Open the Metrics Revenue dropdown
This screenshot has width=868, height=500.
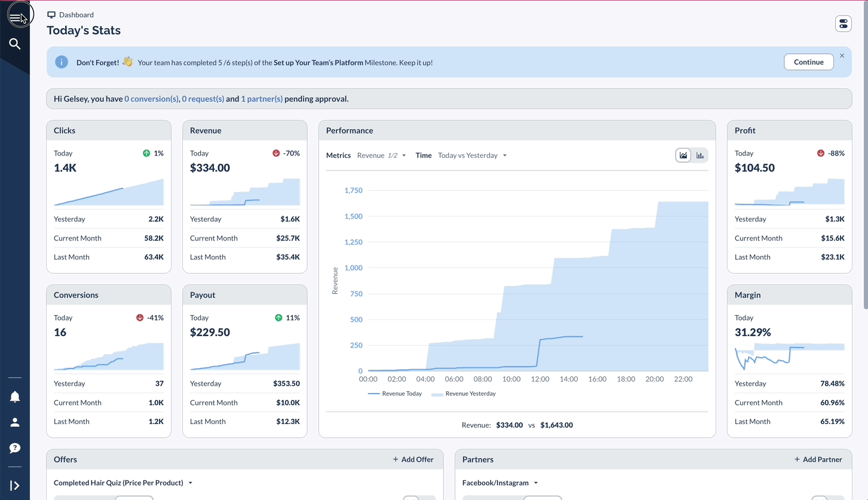click(381, 156)
